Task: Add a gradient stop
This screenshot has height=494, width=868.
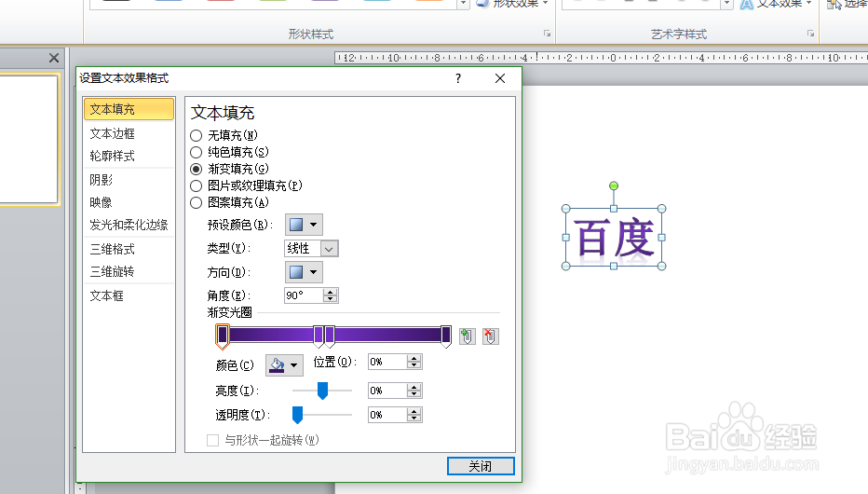Action: (x=468, y=336)
